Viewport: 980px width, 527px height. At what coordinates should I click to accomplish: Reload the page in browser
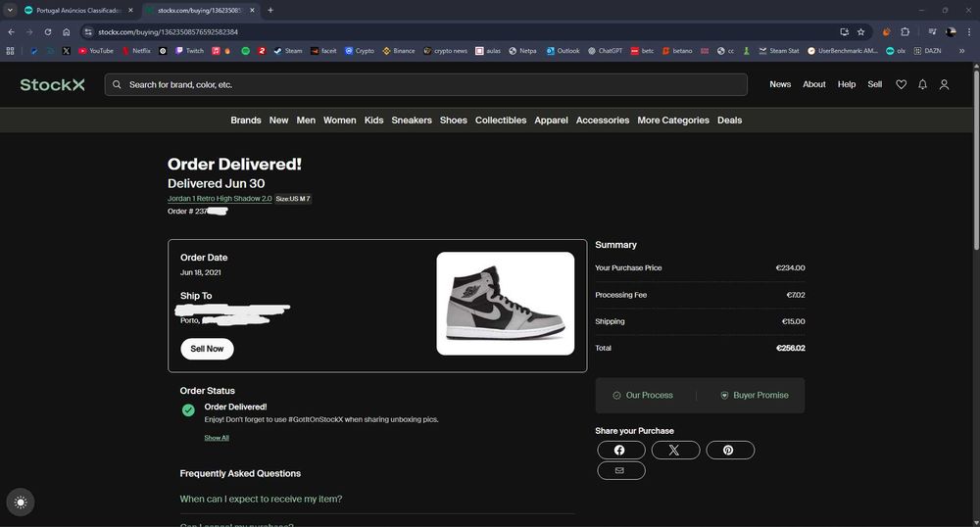point(47,32)
